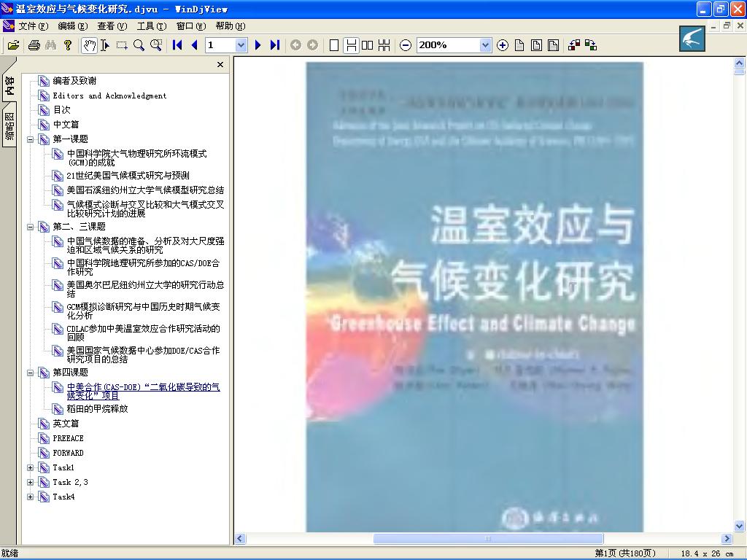Image resolution: width=747 pixels, height=560 pixels.
Task: Select the zoom to rectangle tool
Action: (x=156, y=45)
